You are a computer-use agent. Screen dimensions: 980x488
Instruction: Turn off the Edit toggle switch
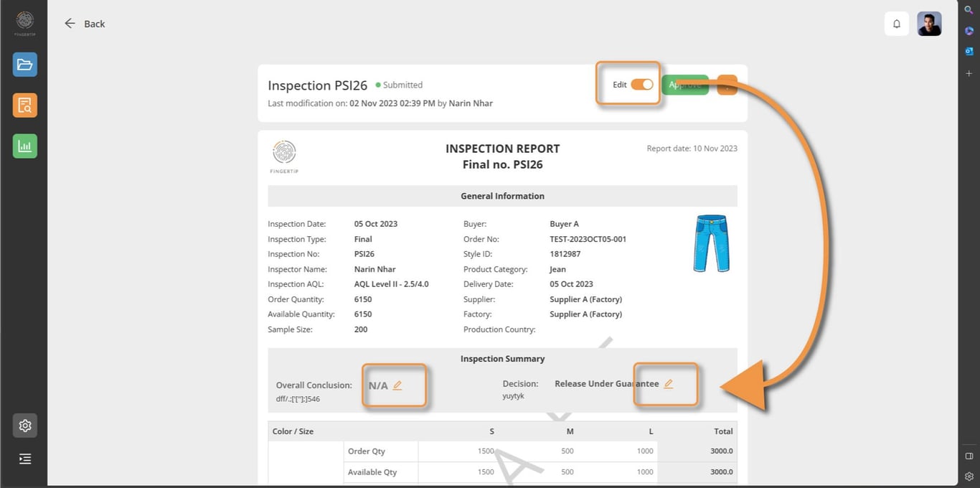point(642,85)
